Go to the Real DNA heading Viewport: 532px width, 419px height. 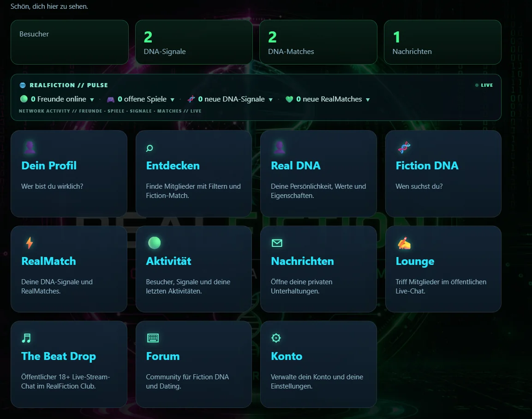[295, 166]
